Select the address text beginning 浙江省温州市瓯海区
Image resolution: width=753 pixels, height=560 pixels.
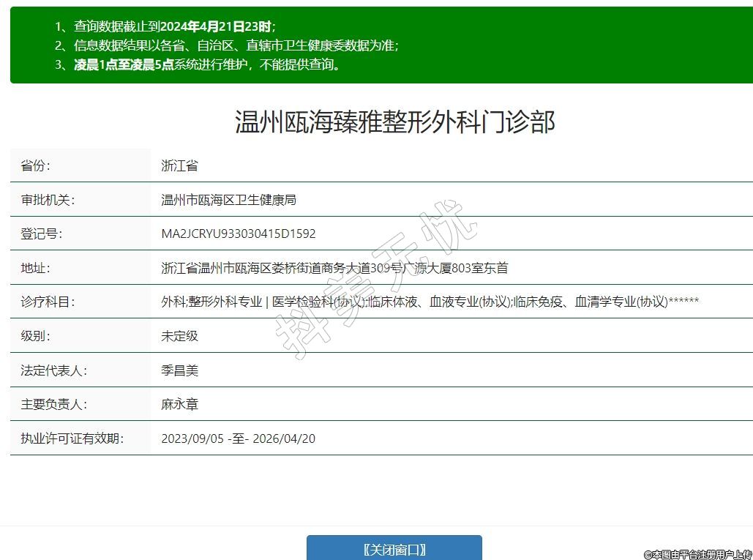(334, 268)
